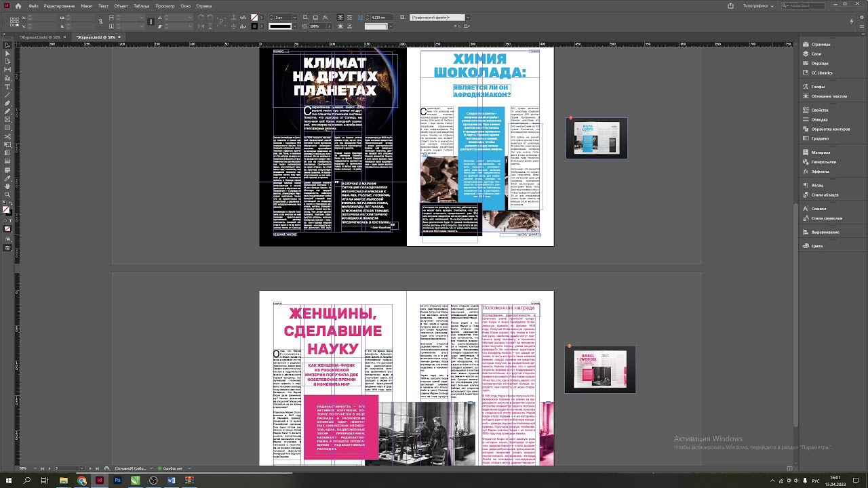Open the stroke weight 2 пт dropdown
868x488 pixels.
coord(295,17)
